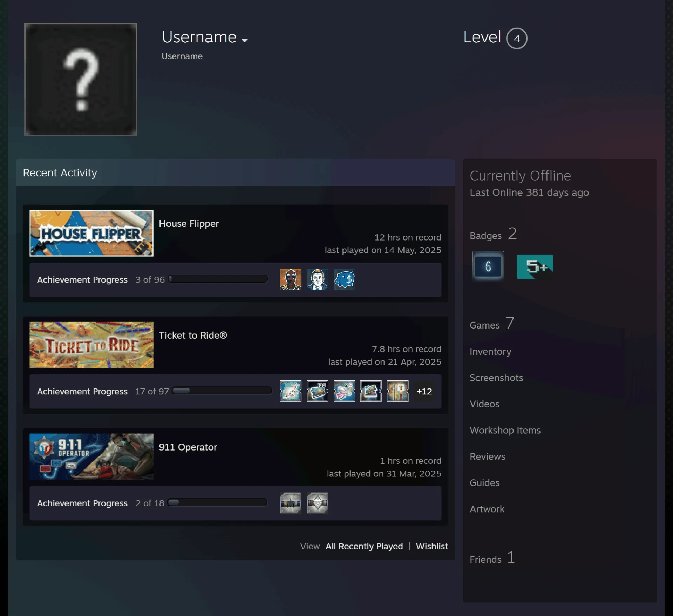Open the Screenshots link
The height and width of the screenshot is (616, 673).
(496, 378)
